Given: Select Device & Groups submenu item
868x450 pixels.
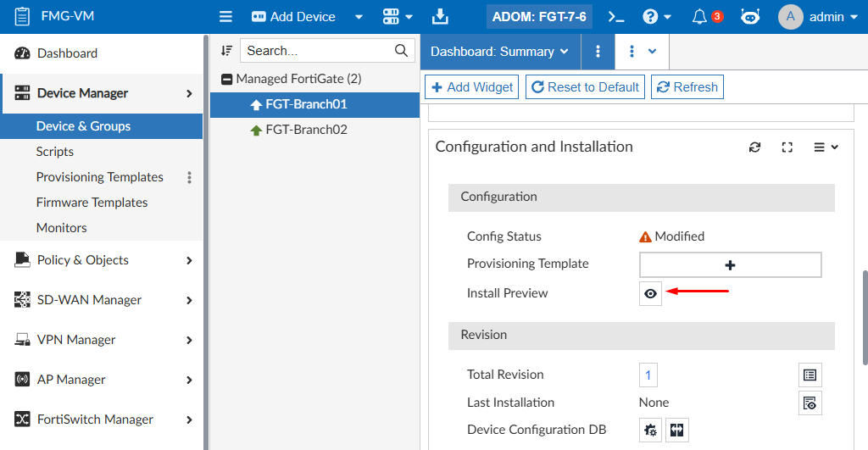Looking at the screenshot, I should point(102,126).
